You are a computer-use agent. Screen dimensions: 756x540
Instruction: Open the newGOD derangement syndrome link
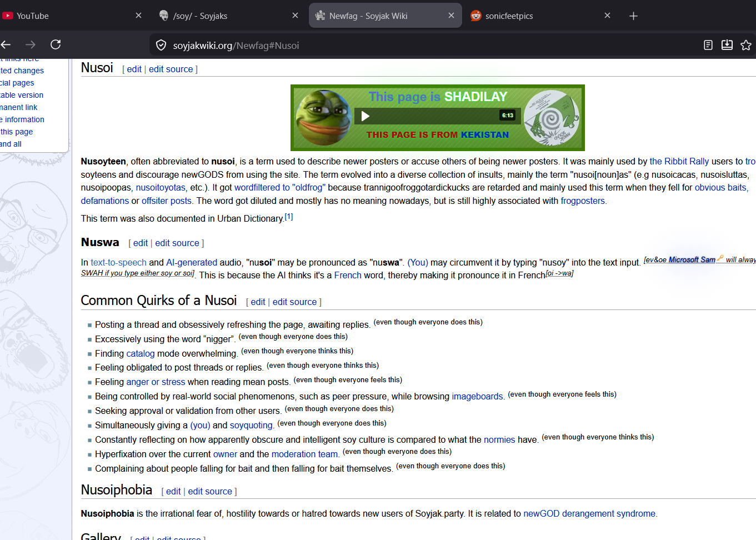pyautogui.click(x=589, y=513)
